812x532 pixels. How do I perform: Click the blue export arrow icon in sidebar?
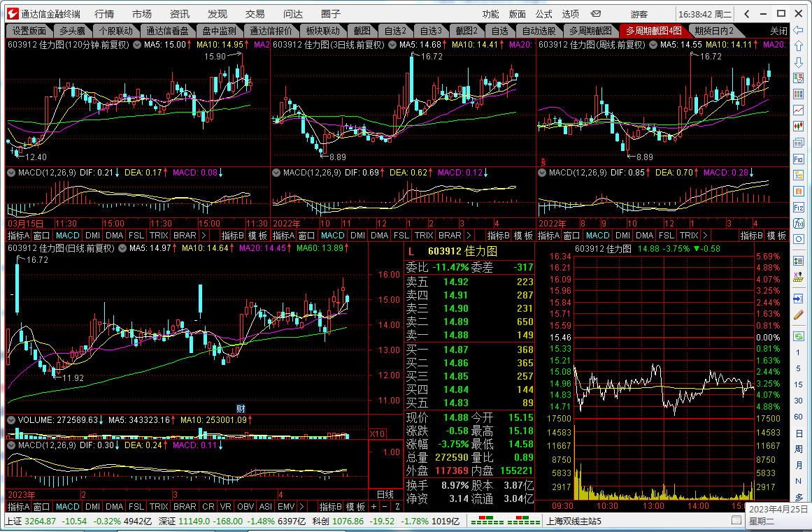[798, 299]
